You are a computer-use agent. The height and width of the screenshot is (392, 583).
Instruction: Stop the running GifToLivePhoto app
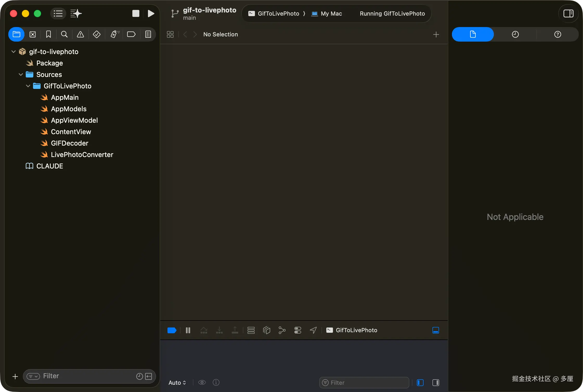pos(136,14)
